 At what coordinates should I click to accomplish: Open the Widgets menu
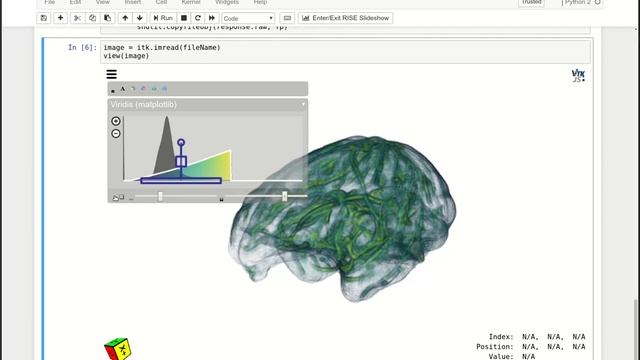pos(227,2)
